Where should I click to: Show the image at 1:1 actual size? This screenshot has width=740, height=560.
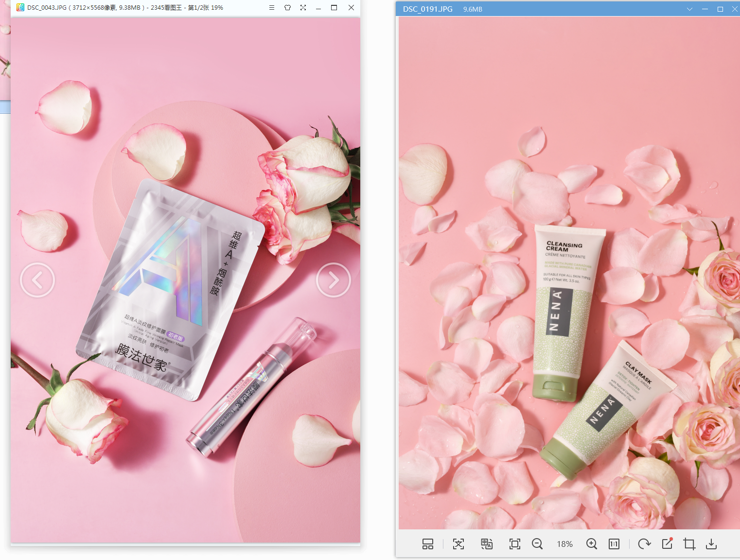(x=614, y=544)
